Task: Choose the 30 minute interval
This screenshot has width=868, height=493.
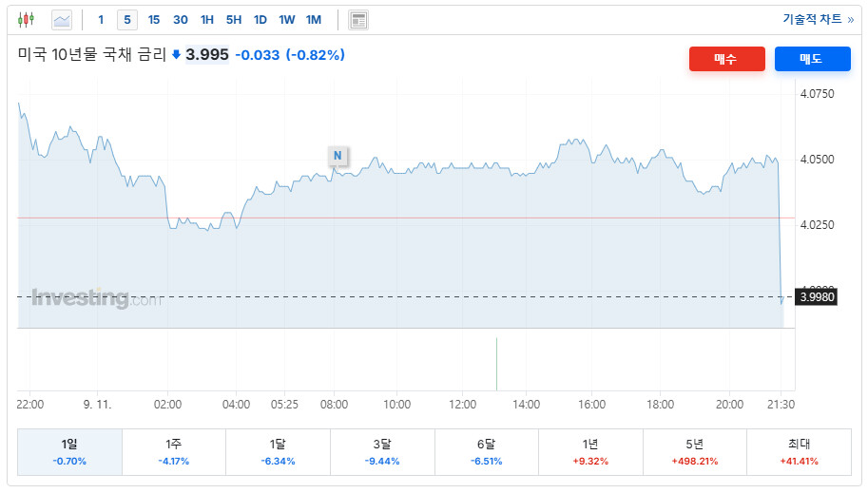Action: coord(181,20)
